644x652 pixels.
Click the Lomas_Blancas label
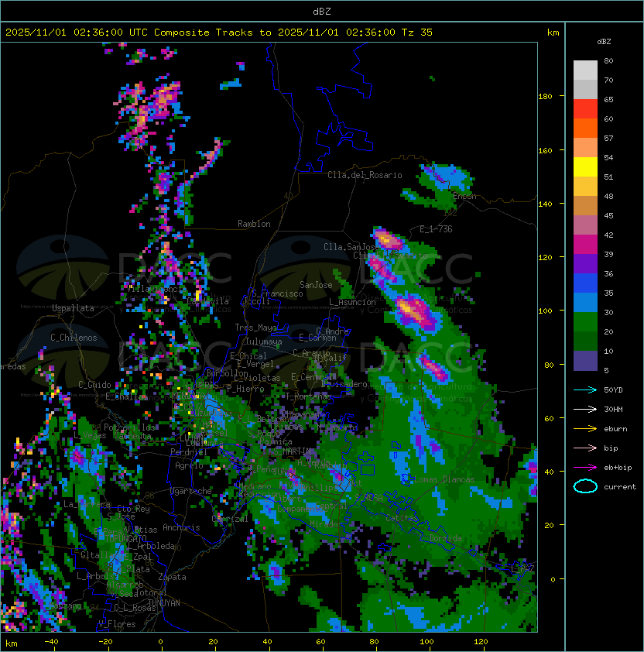[444, 479]
